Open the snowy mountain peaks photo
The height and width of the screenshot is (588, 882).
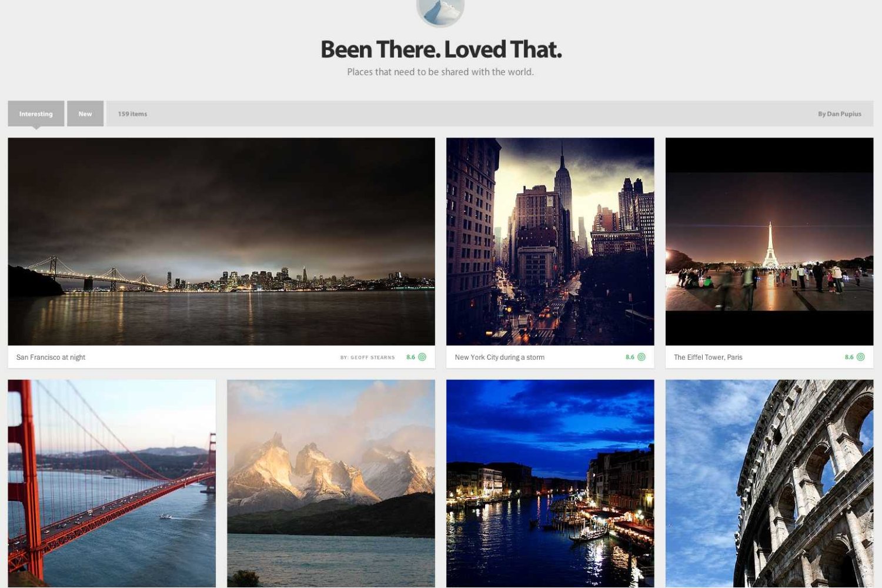coord(331,483)
